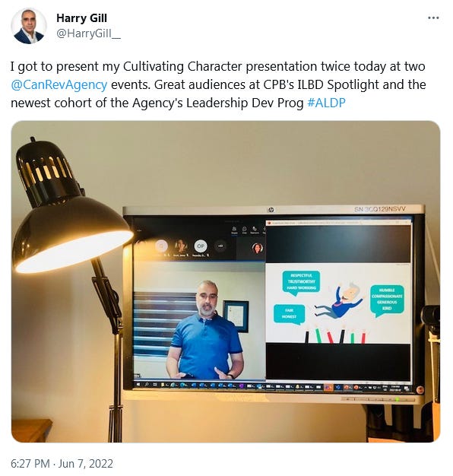Viewport: 453px width, 476px height.
Task: Open the @CanRevAgency mention link
Action: 59,84
